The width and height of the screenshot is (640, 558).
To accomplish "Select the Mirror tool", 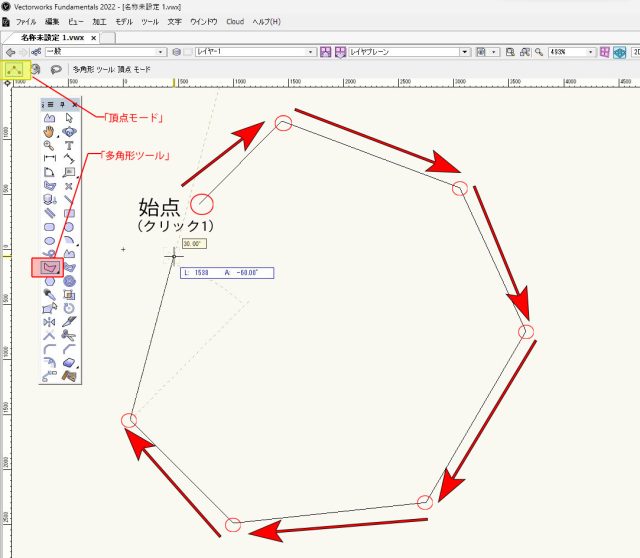I will point(49,322).
